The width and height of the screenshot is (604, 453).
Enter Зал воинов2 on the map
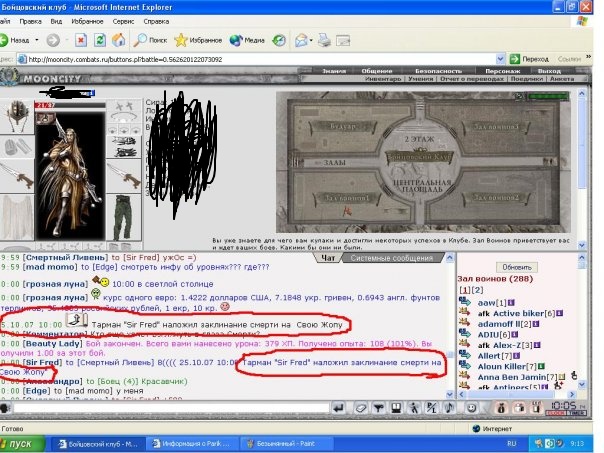(496, 198)
